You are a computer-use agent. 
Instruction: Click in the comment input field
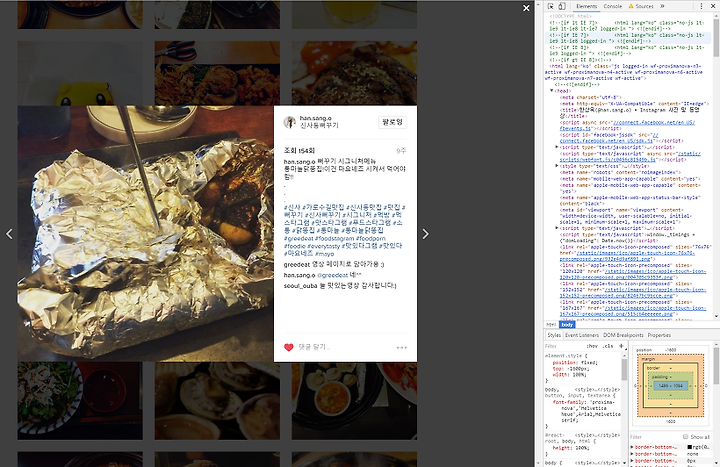tap(344, 347)
